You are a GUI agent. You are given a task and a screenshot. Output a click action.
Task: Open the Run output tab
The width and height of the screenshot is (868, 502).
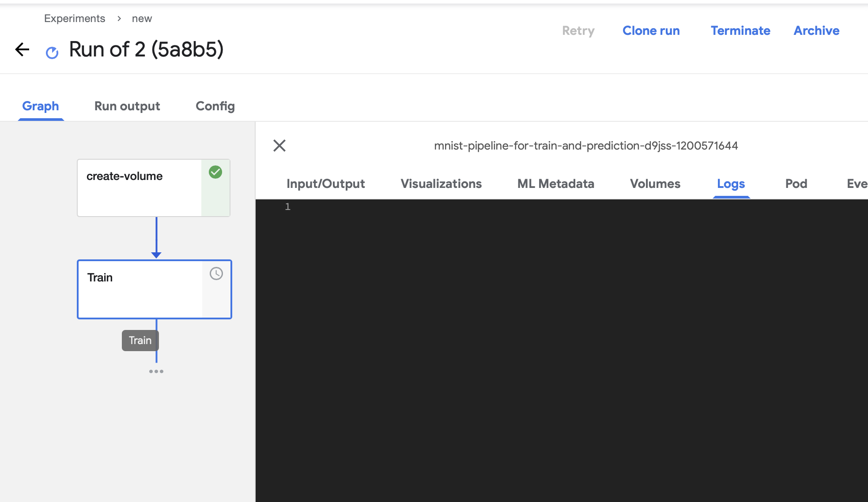127,106
